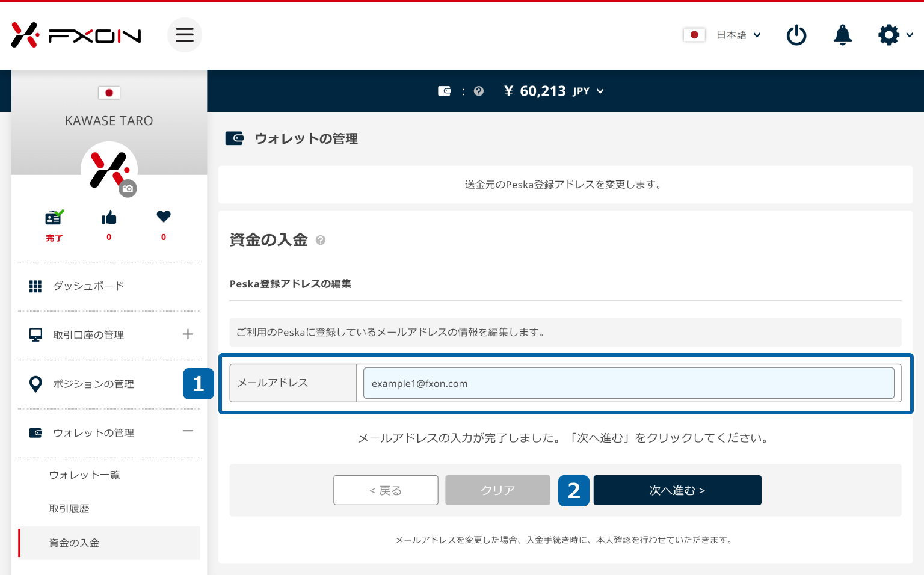Expand the JPY balance currency dropdown

tap(600, 91)
